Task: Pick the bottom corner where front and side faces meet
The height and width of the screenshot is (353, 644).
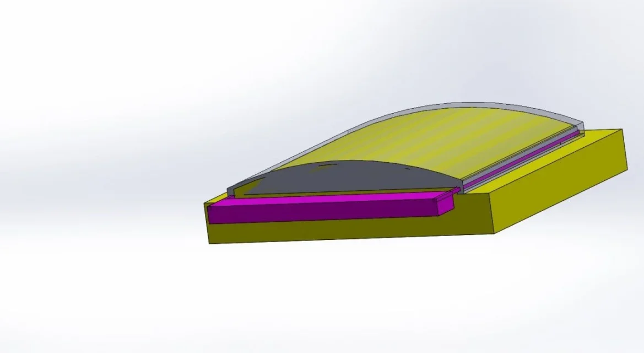Action: pyautogui.click(x=494, y=233)
